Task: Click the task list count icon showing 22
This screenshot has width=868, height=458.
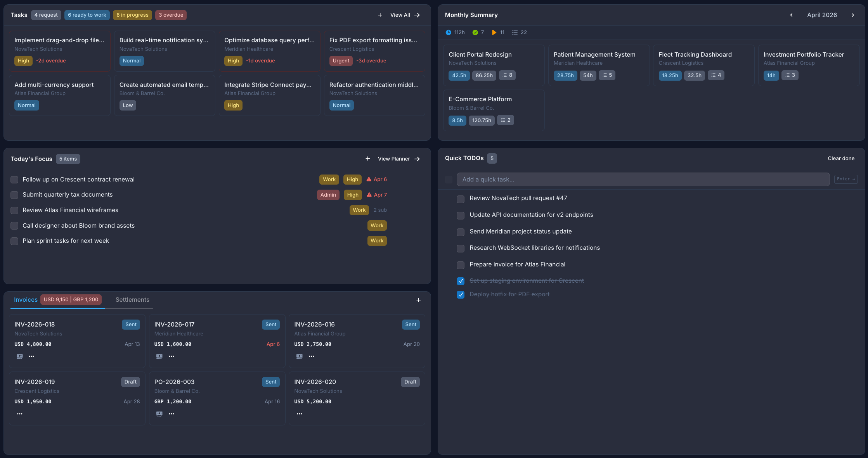Action: click(x=515, y=33)
